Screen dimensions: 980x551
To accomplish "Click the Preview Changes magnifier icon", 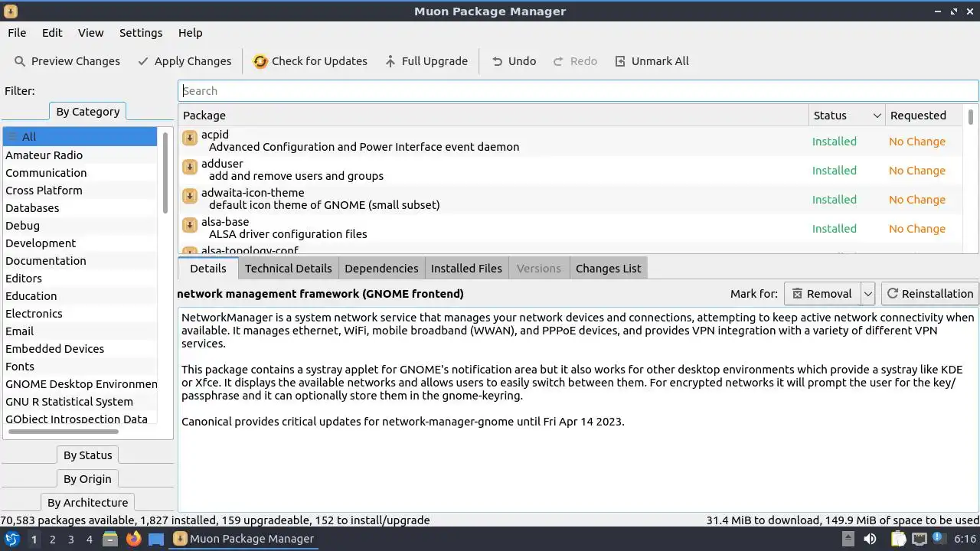I will [20, 61].
